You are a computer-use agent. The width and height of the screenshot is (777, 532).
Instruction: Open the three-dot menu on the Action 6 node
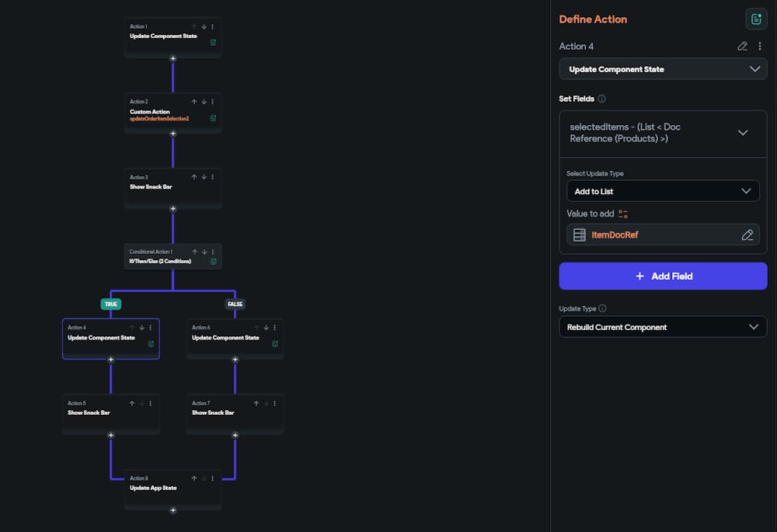click(274, 328)
